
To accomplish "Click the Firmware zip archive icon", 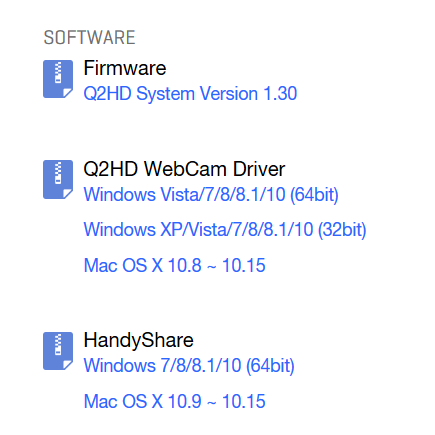I will 58,79.
